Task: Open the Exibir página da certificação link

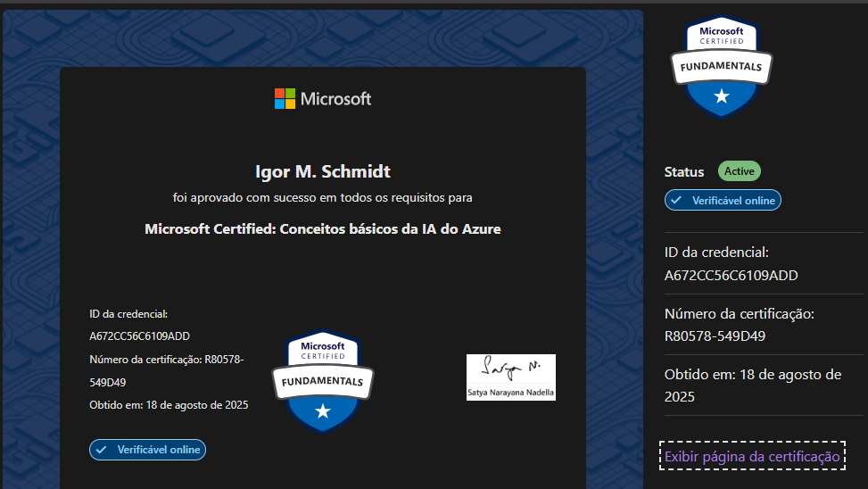Action: (752, 456)
